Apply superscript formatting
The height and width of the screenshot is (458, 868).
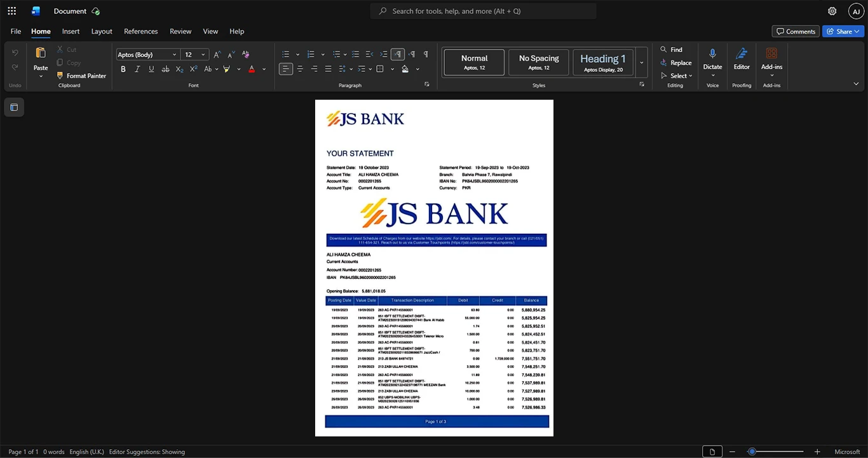coord(193,69)
